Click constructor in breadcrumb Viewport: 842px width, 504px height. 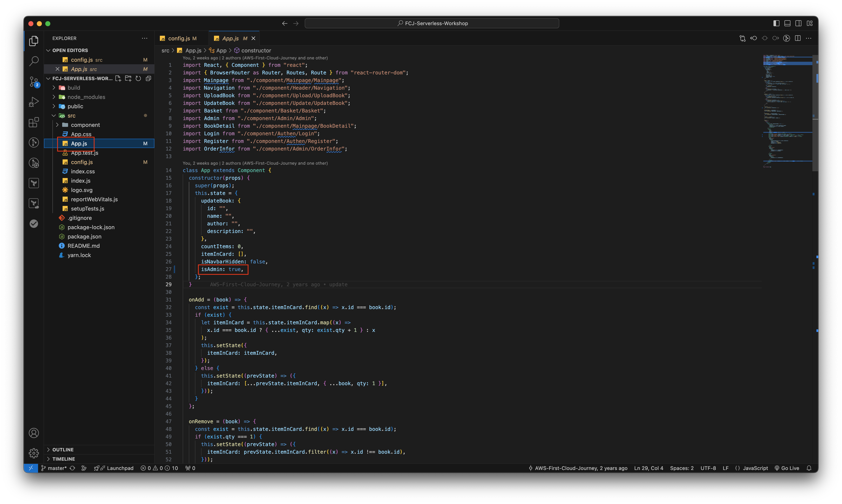(252, 51)
